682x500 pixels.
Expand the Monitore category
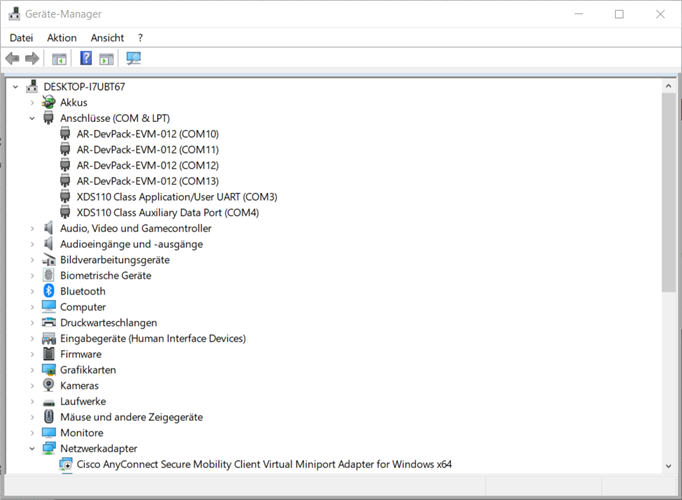pos(32,433)
